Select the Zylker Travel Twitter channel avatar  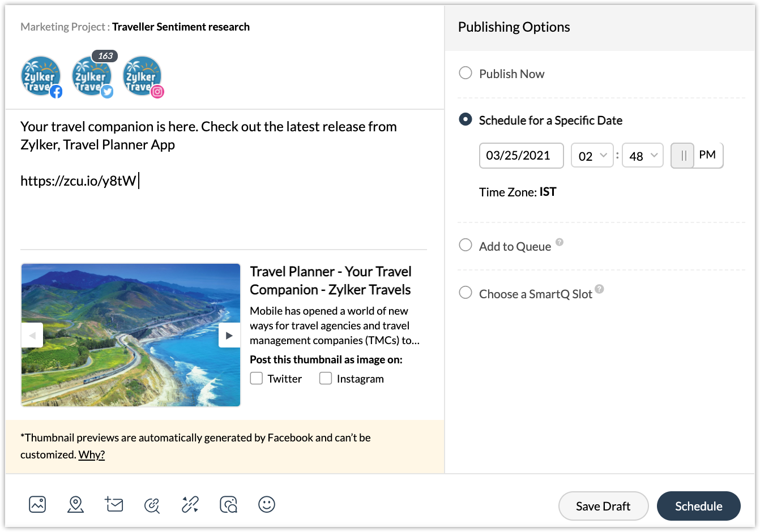pos(92,76)
